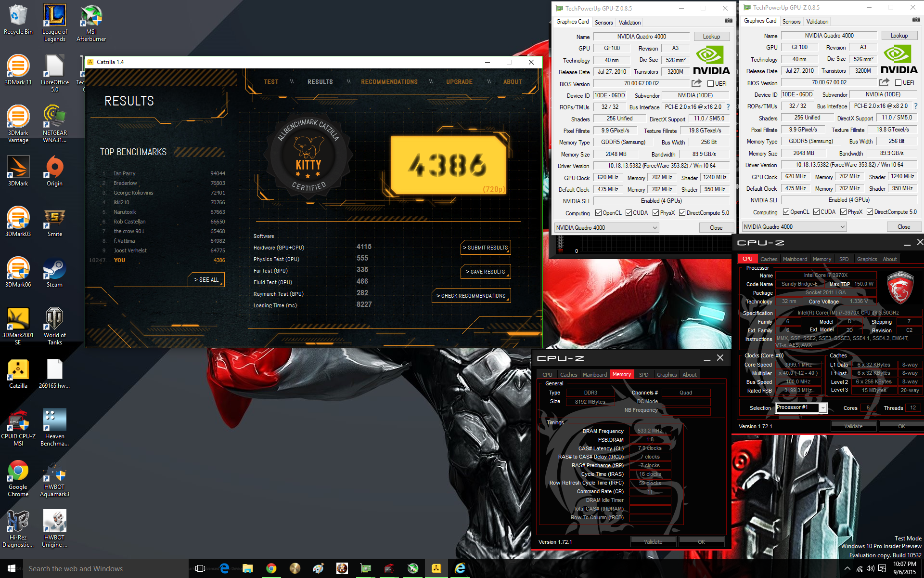
Task: Click BIOS share icon in right GPU-Z window
Action: click(884, 82)
